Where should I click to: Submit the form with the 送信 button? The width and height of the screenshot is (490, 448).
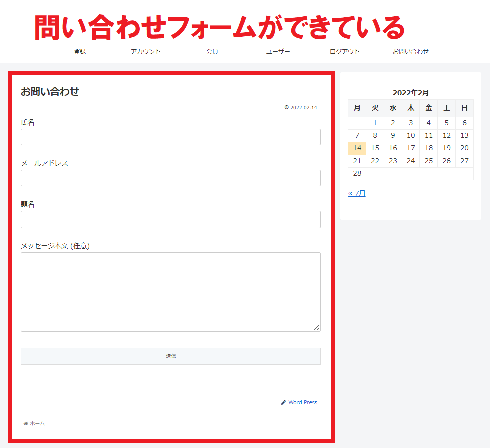(x=171, y=356)
